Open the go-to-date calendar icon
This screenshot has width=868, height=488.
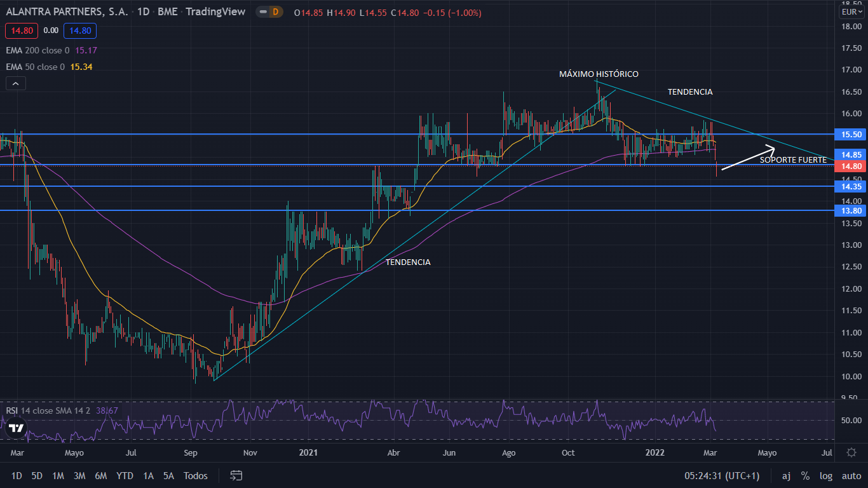[236, 475]
